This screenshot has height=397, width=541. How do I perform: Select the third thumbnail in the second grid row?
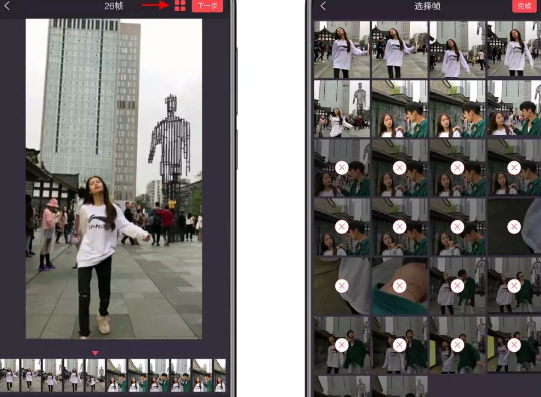(458, 109)
